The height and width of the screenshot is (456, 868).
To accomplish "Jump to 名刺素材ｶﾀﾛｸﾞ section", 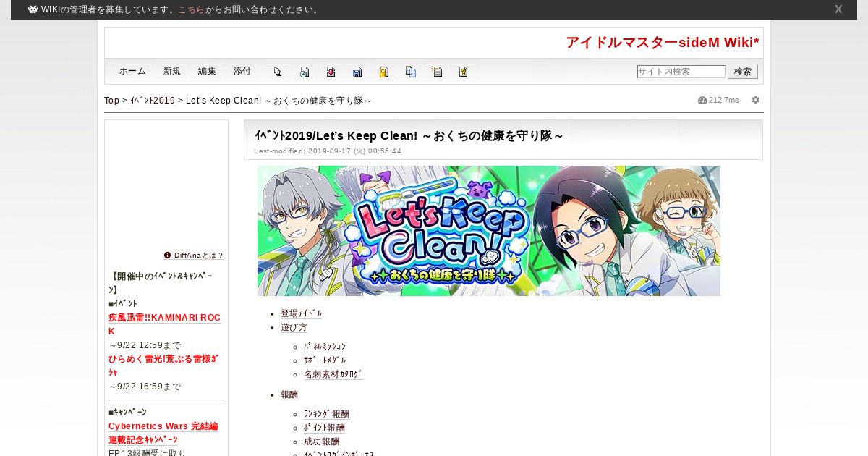I will (333, 374).
